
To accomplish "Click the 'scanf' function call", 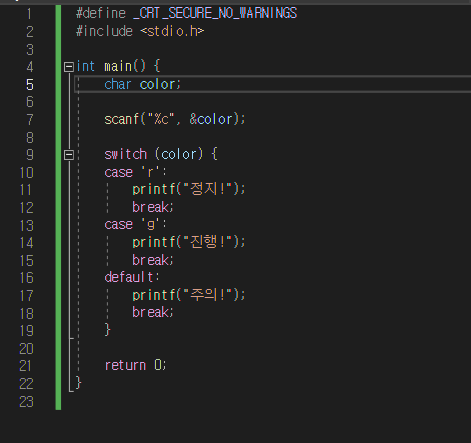I will click(x=121, y=119).
